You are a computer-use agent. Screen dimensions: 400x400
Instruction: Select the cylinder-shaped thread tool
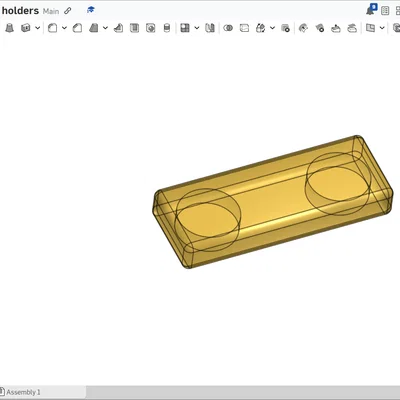pos(167,28)
